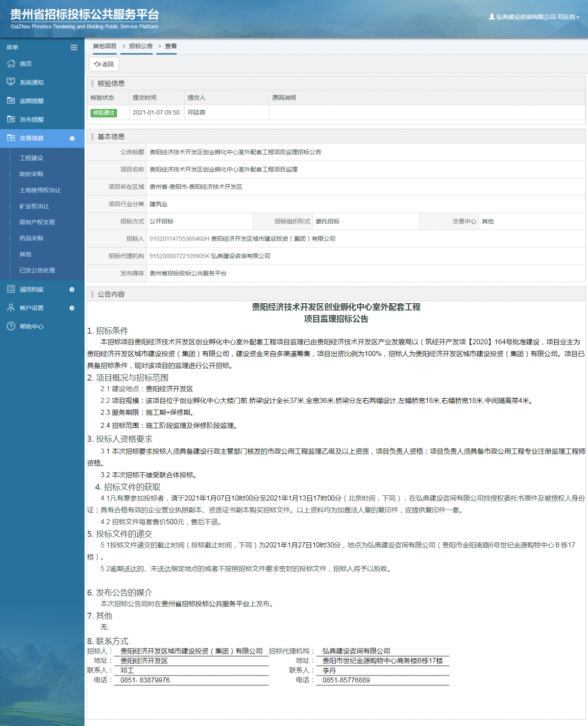The image size is (588, 726).
Task: Select 工程建设 submenu item
Action: coord(31,158)
